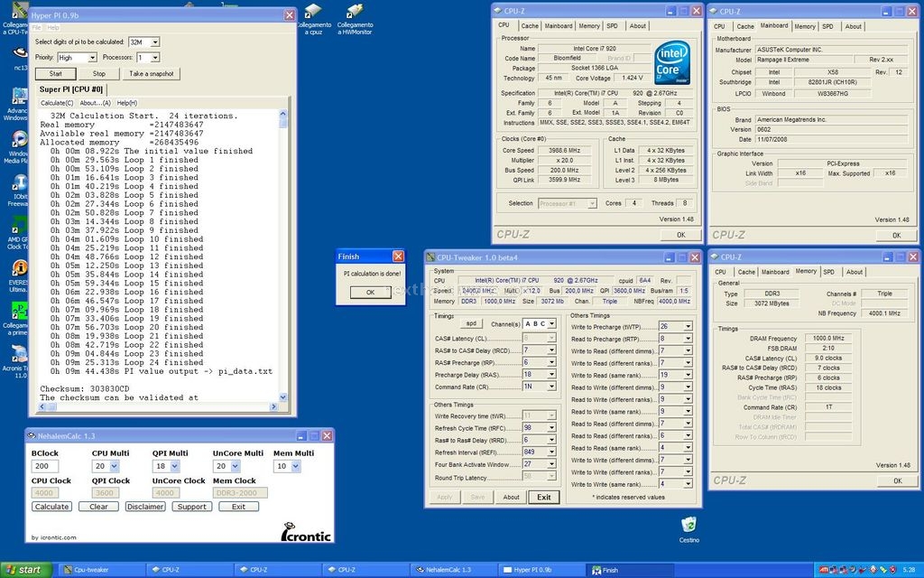Open the Windows Media Player desktop icon
Viewport: 924px width, 578px height.
[x=18, y=147]
